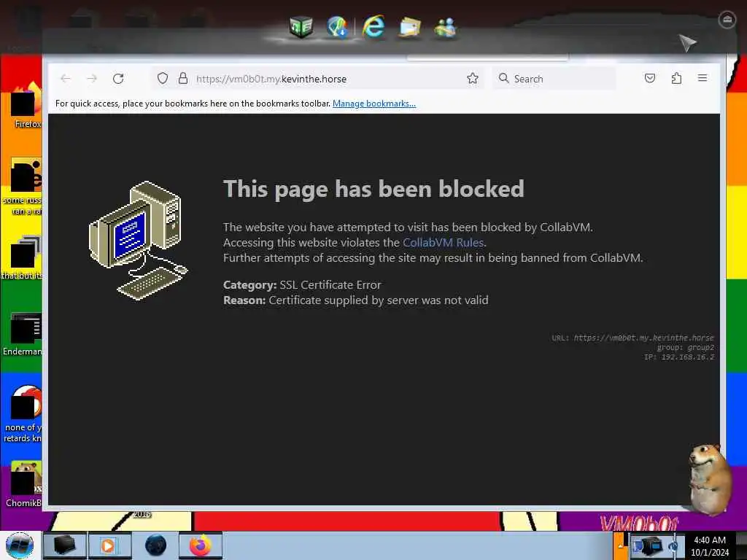
Task: Launch Internet Explorer from the dock
Action: click(x=373, y=26)
